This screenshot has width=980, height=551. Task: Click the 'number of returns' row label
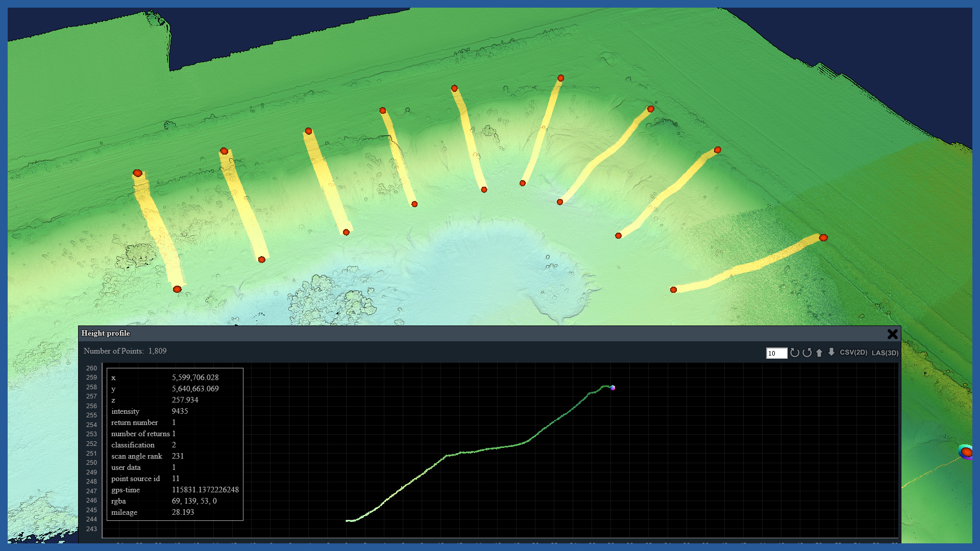tap(140, 434)
